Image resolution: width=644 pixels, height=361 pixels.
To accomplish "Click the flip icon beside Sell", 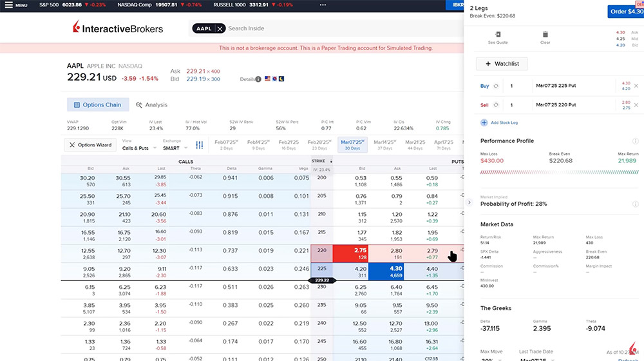I will click(496, 105).
